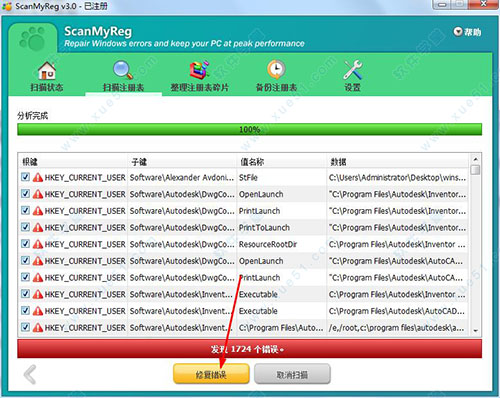Switch to the 扫描注册表 tab label

[x=123, y=88]
